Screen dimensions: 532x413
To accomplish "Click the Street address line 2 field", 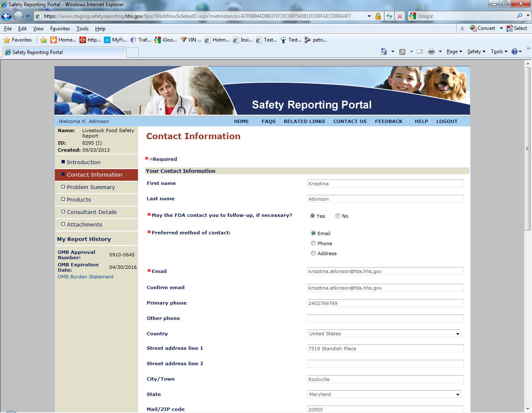I will pyautogui.click(x=385, y=364).
